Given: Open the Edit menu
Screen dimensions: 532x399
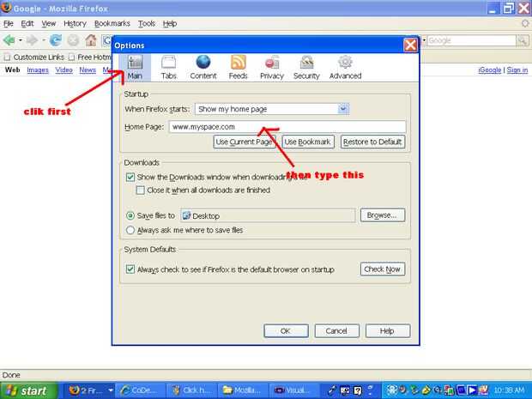Looking at the screenshot, I should [x=27, y=23].
